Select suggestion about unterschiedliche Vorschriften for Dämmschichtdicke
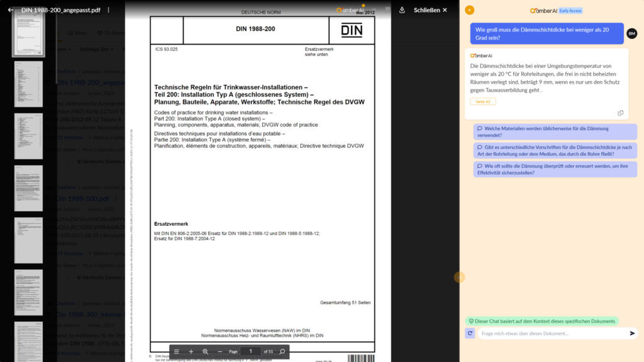 coord(554,150)
